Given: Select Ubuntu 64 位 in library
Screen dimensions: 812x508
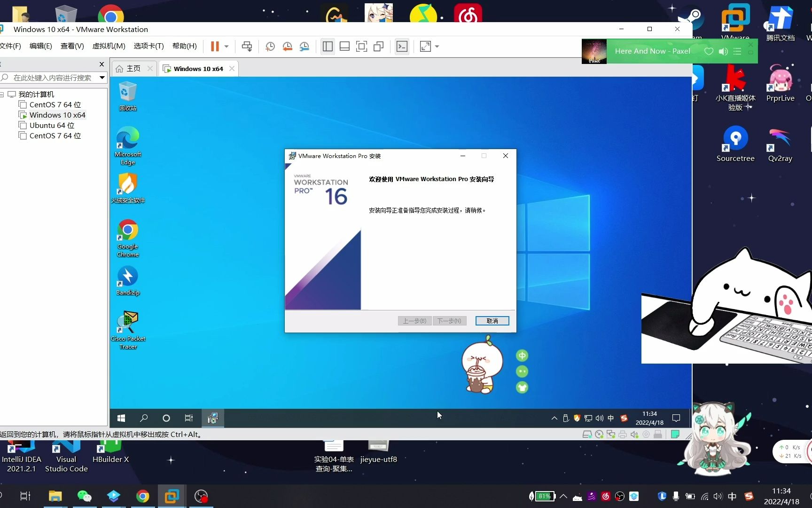Looking at the screenshot, I should coord(47,125).
